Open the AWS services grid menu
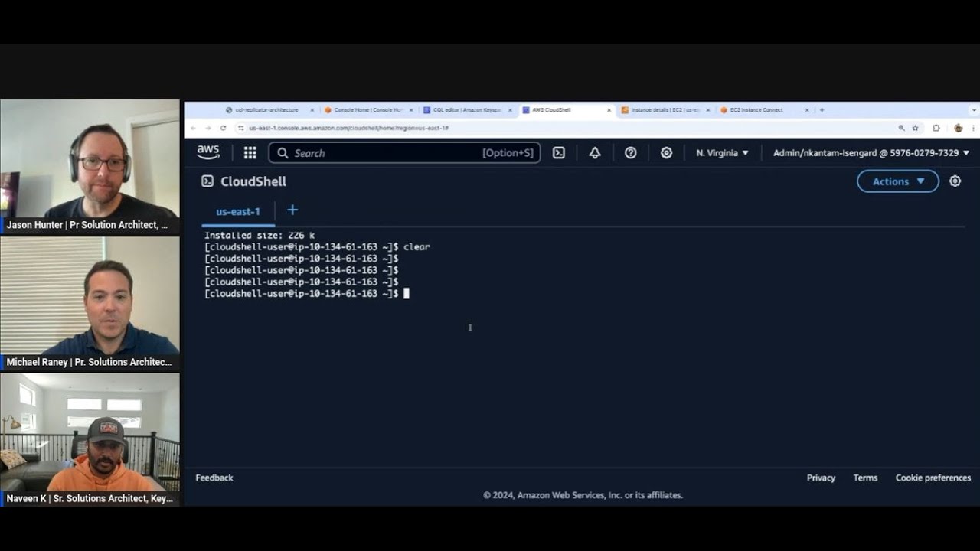Screen dimensions: 980x551 point(250,153)
